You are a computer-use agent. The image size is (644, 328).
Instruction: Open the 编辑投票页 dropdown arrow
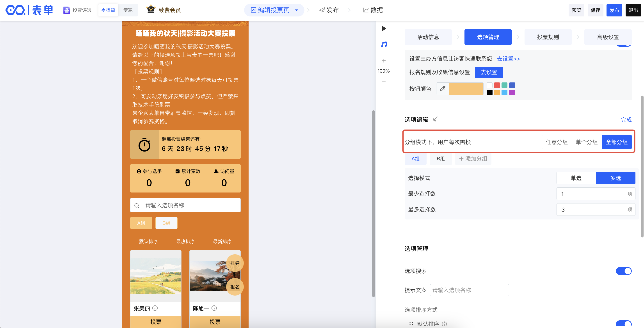click(x=297, y=10)
